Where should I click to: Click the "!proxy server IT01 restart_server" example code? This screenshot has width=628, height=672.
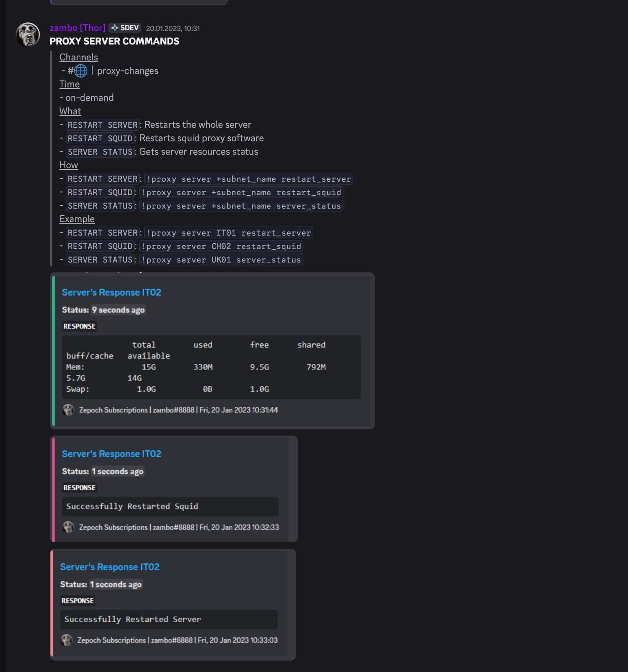click(x=229, y=233)
